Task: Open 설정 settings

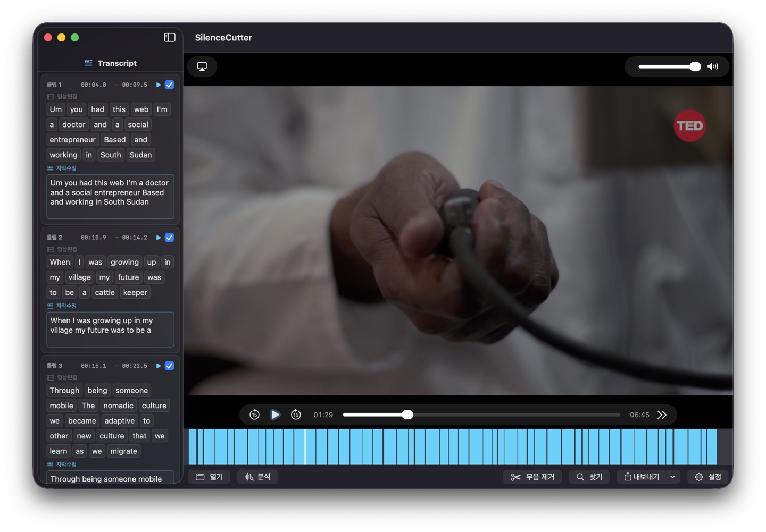Action: pyautogui.click(x=708, y=477)
